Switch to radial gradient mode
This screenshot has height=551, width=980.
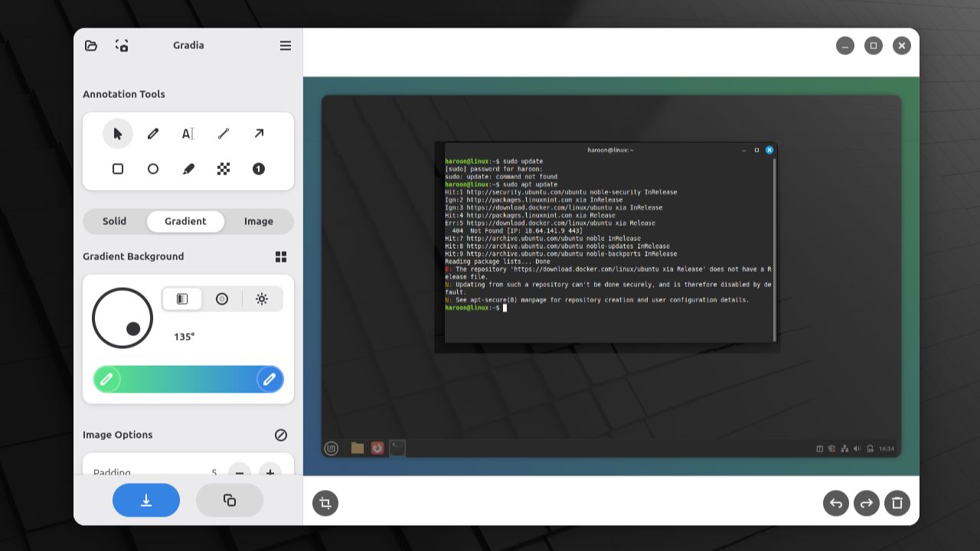coord(222,299)
